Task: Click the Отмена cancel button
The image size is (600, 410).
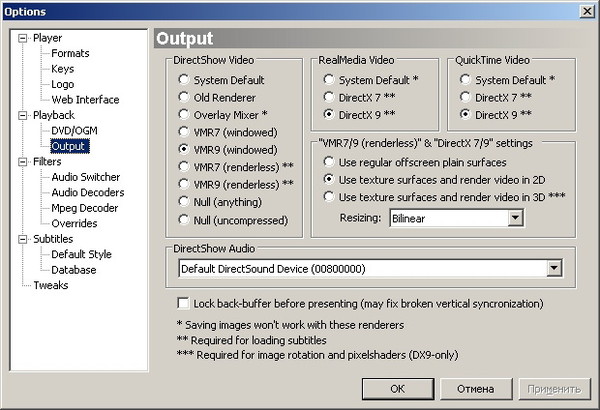Action: point(476,389)
